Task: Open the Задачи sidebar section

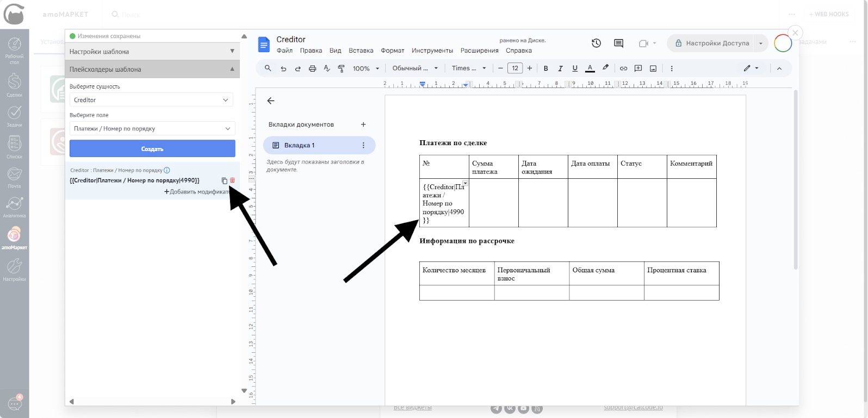Action: (14, 116)
